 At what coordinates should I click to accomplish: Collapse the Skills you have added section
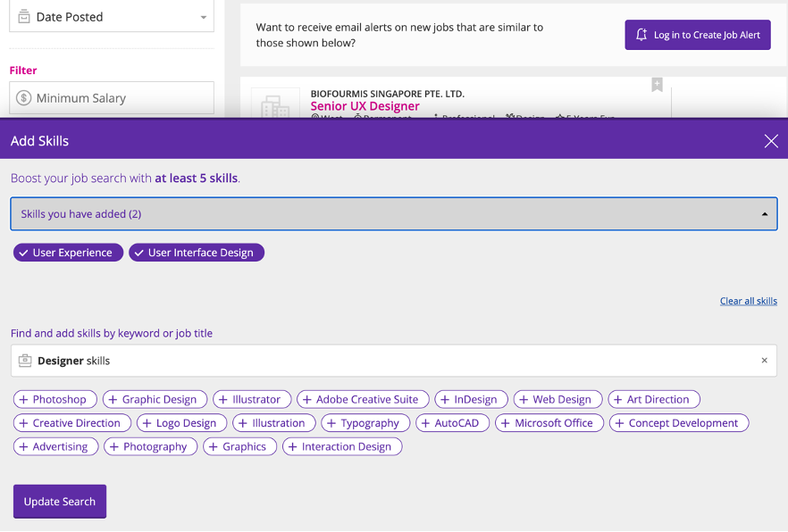pos(764,214)
